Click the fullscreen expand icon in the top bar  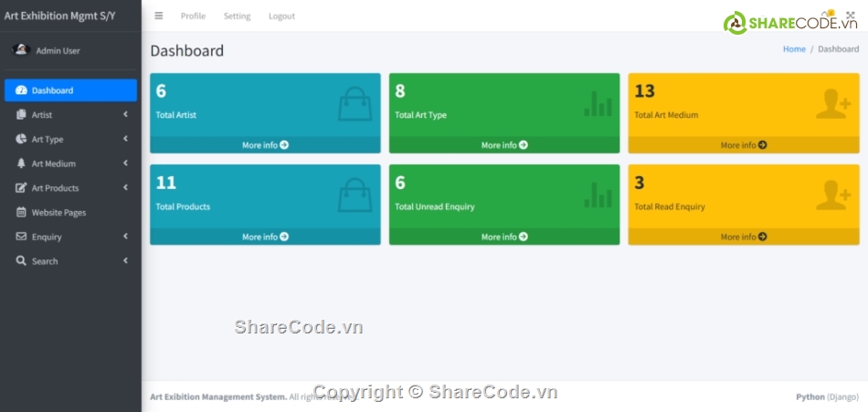851,16
